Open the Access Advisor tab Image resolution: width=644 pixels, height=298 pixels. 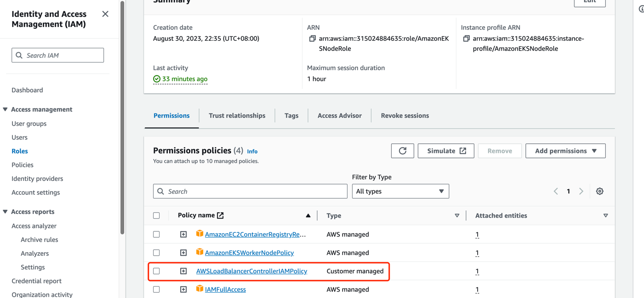pos(339,116)
